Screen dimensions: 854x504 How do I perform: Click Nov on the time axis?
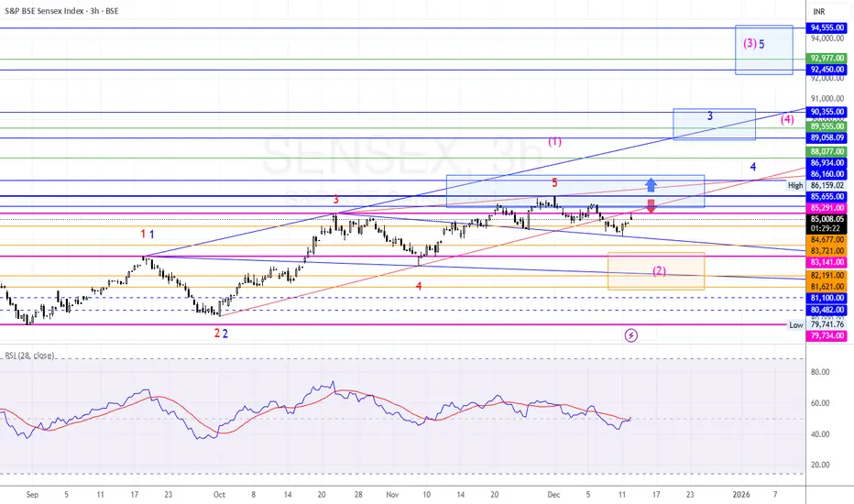pos(392,495)
